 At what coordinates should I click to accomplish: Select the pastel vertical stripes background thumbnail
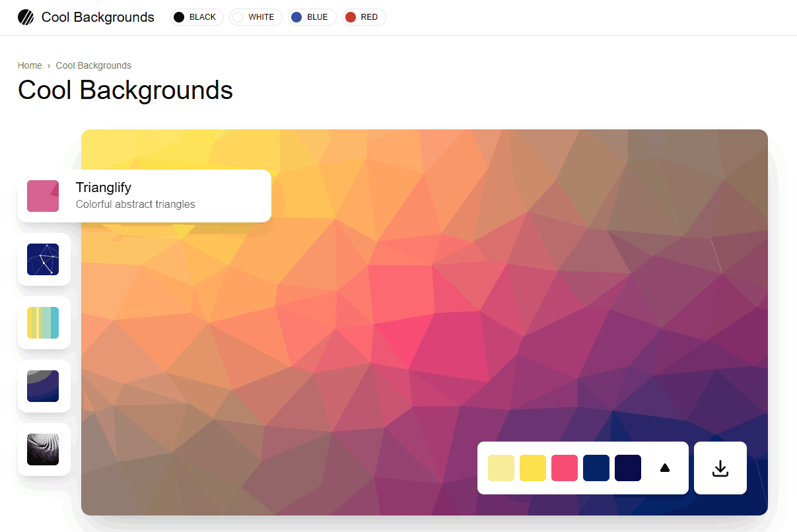coord(43,323)
